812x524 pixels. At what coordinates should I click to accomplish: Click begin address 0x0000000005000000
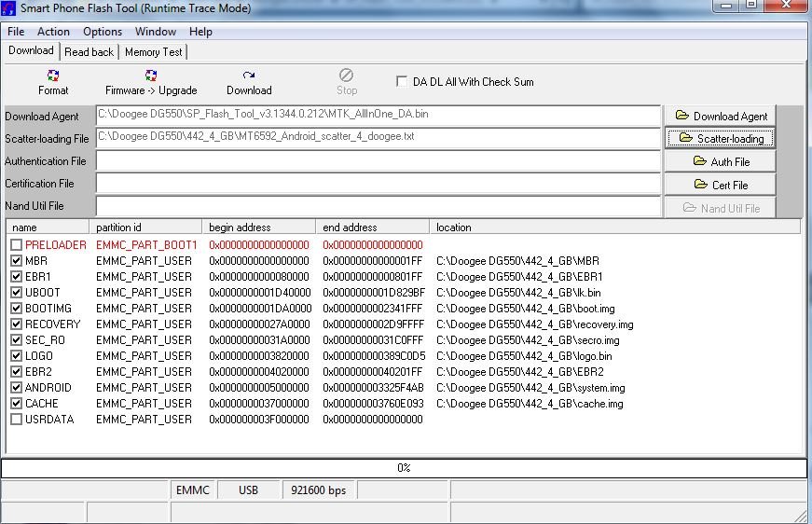(x=259, y=388)
